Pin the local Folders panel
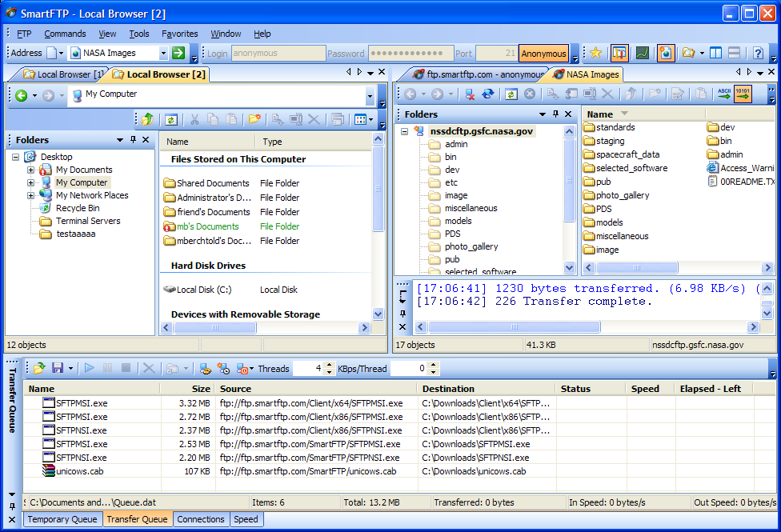 coord(133,140)
